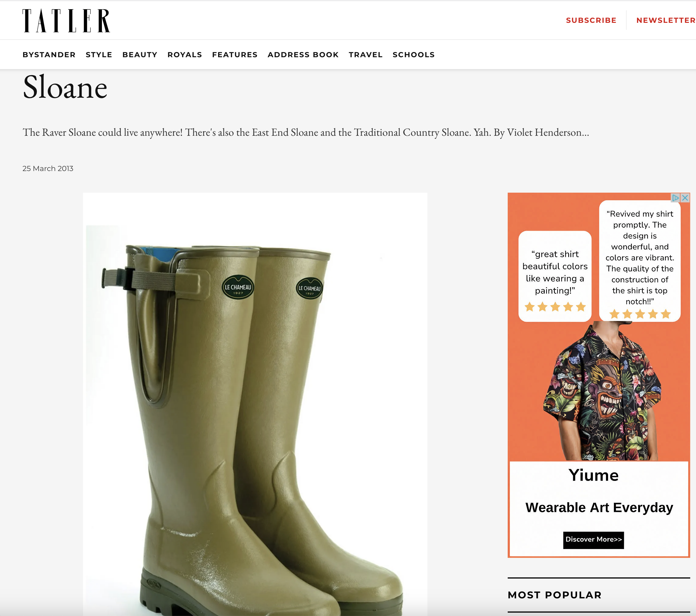Go to the Schools section
The image size is (696, 616).
point(414,55)
